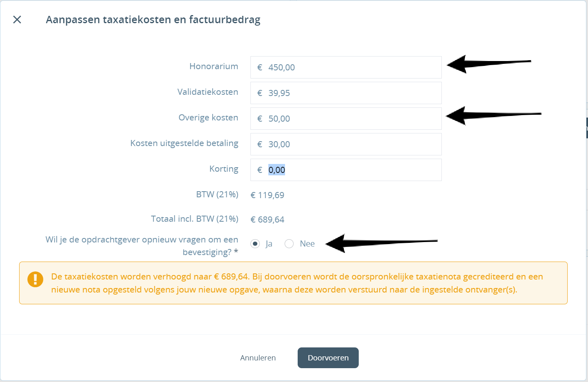Click the orange warning exclamation icon

coord(35,279)
